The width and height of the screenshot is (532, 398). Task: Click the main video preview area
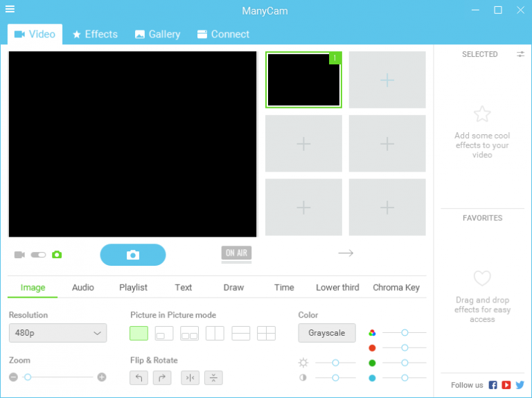[133, 144]
